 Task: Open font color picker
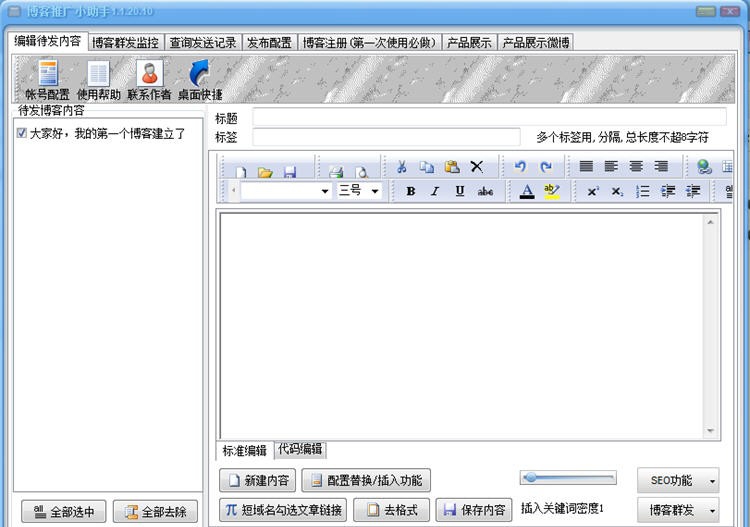coord(527,191)
